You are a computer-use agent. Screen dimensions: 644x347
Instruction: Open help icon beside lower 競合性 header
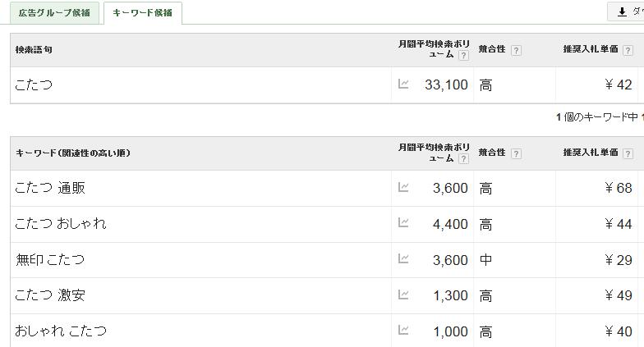(516, 154)
